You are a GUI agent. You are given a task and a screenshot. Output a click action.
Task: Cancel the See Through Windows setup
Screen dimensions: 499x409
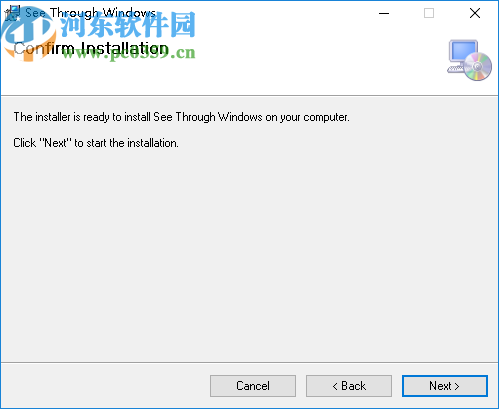[x=253, y=386]
